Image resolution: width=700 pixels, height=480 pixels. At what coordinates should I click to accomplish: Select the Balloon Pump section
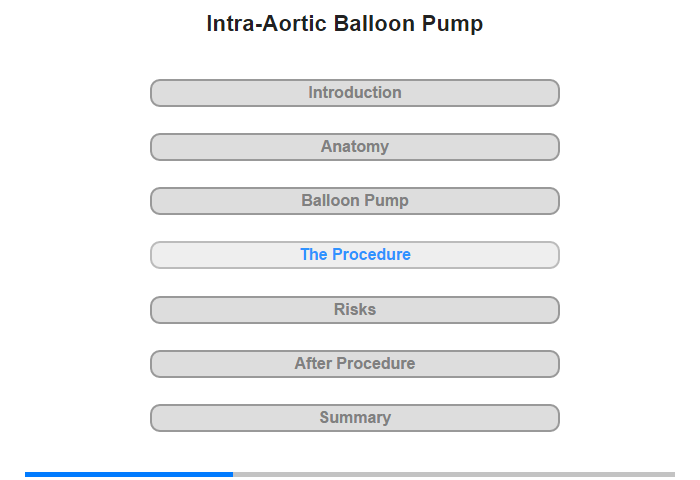point(354,201)
